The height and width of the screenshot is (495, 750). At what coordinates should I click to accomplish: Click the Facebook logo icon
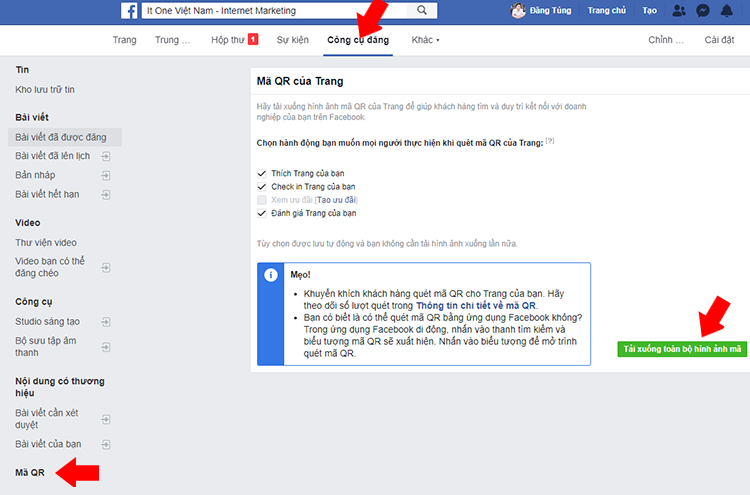tap(130, 11)
